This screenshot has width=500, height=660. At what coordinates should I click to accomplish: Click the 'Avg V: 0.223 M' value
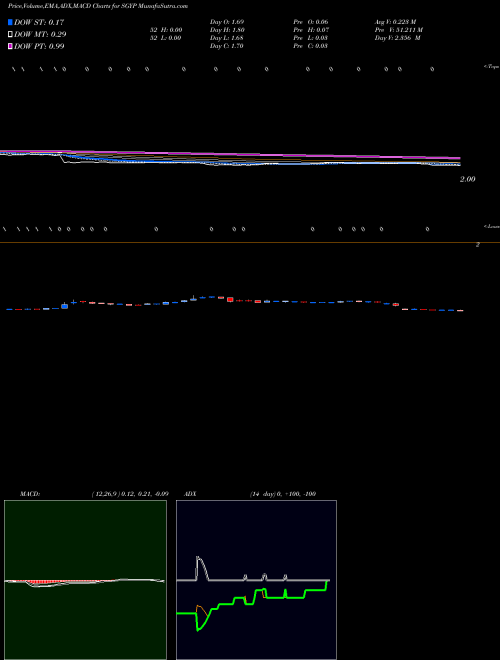[x=396, y=22]
